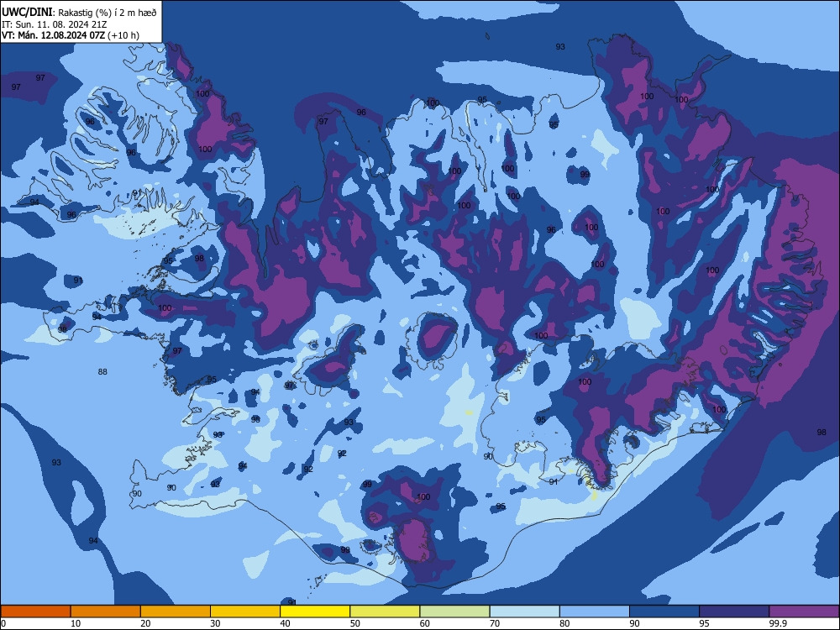Click the '99.9' label on legend scale
Screen dimensions: 840x630
tap(777, 623)
